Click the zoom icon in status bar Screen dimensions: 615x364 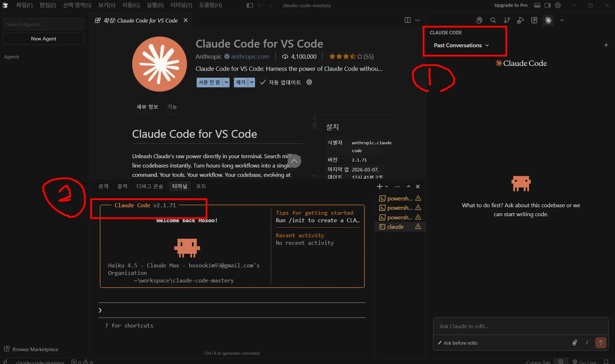point(561,361)
